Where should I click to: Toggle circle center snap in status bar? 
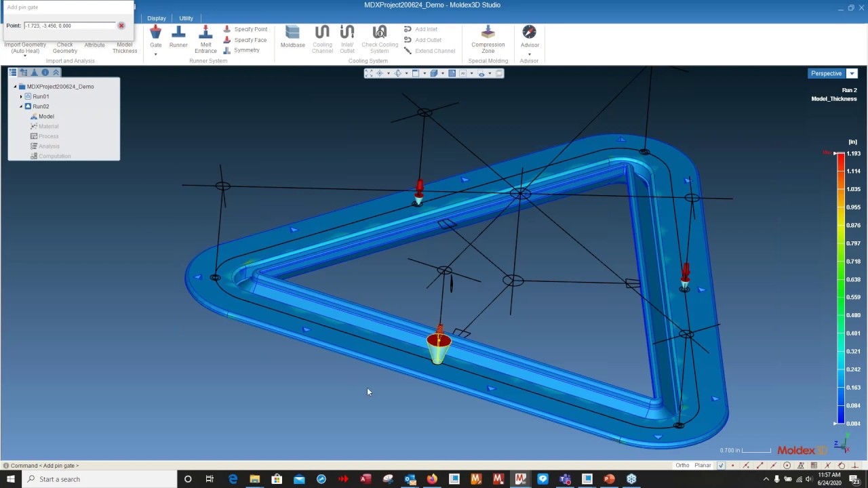point(787,466)
